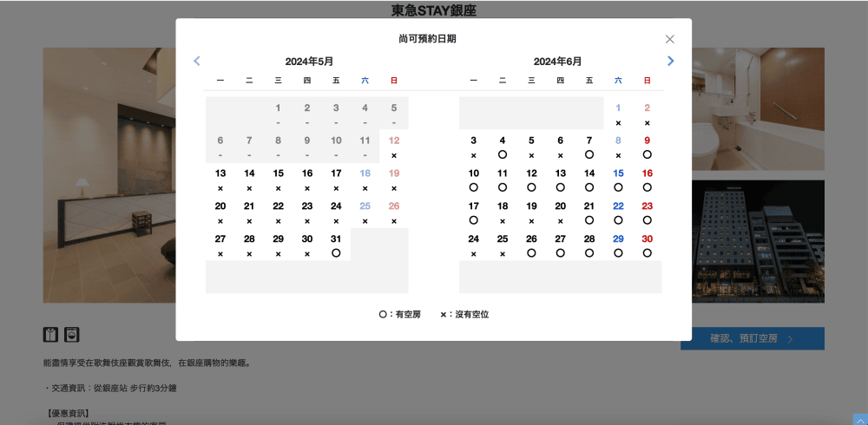This screenshot has width=868, height=425.
Task: Click unavailable date May 20
Action: [220, 212]
